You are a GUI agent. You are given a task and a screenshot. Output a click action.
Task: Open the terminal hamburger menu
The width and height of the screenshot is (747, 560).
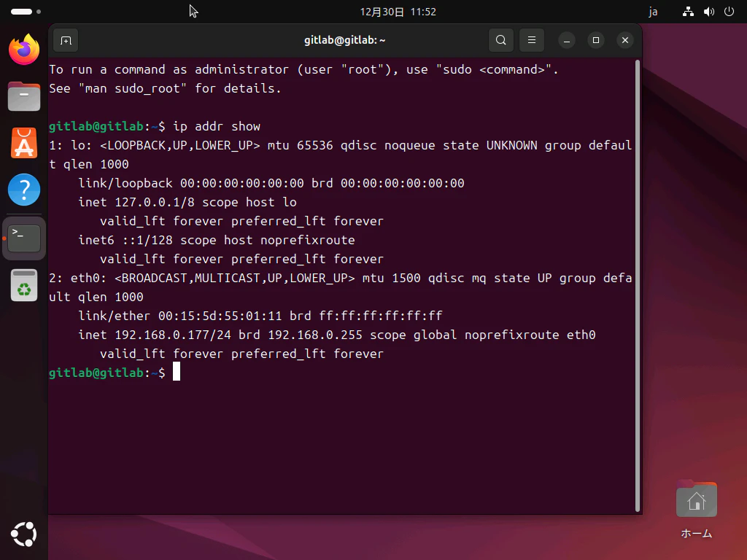click(x=531, y=40)
